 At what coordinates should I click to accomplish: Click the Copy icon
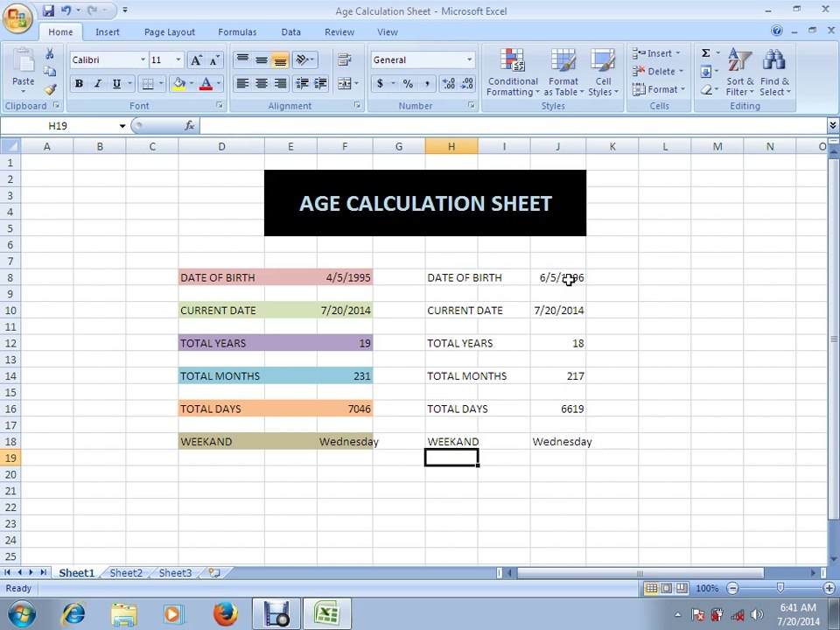click(x=49, y=71)
